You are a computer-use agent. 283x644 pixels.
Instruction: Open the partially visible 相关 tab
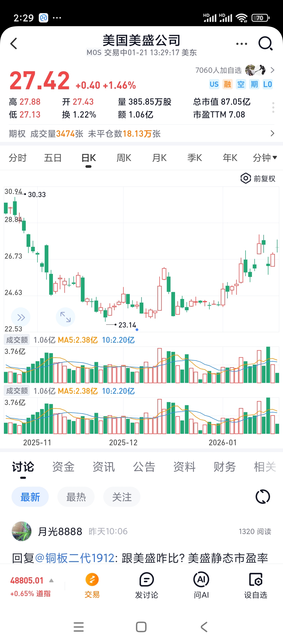tap(265, 467)
